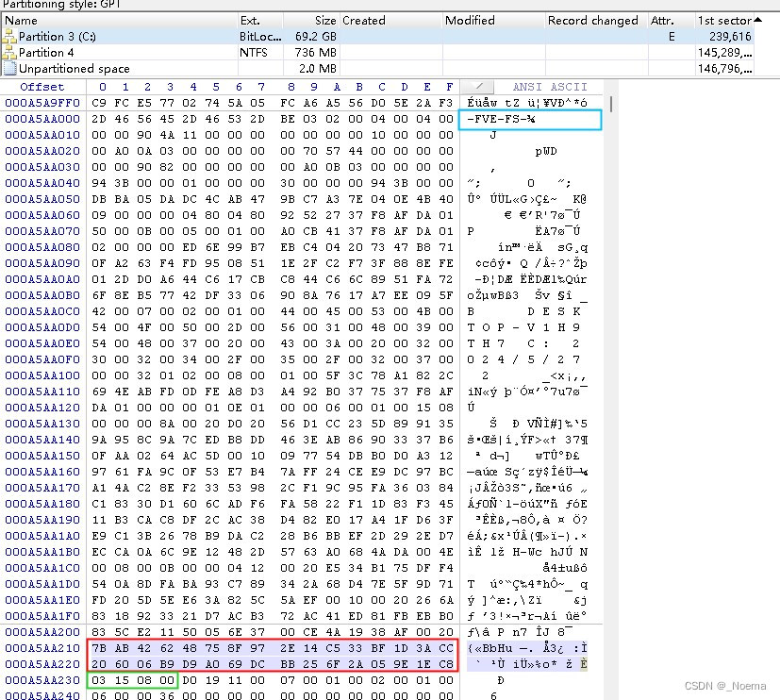Click the pencil edit button above ANSI ASCII column
The width and height of the screenshot is (780, 700).
pyautogui.click(x=478, y=87)
